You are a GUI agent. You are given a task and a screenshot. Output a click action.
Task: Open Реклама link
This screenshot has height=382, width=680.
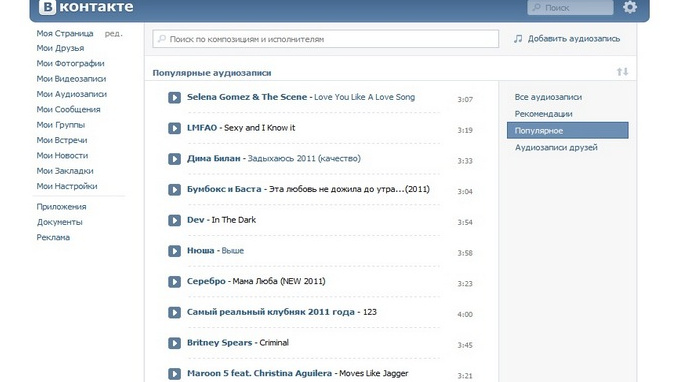[53, 237]
